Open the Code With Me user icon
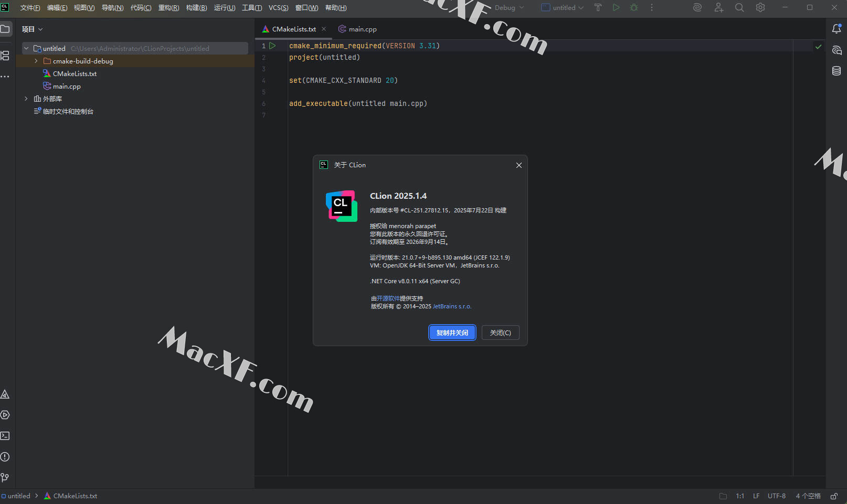The height and width of the screenshot is (504, 847). click(x=718, y=7)
